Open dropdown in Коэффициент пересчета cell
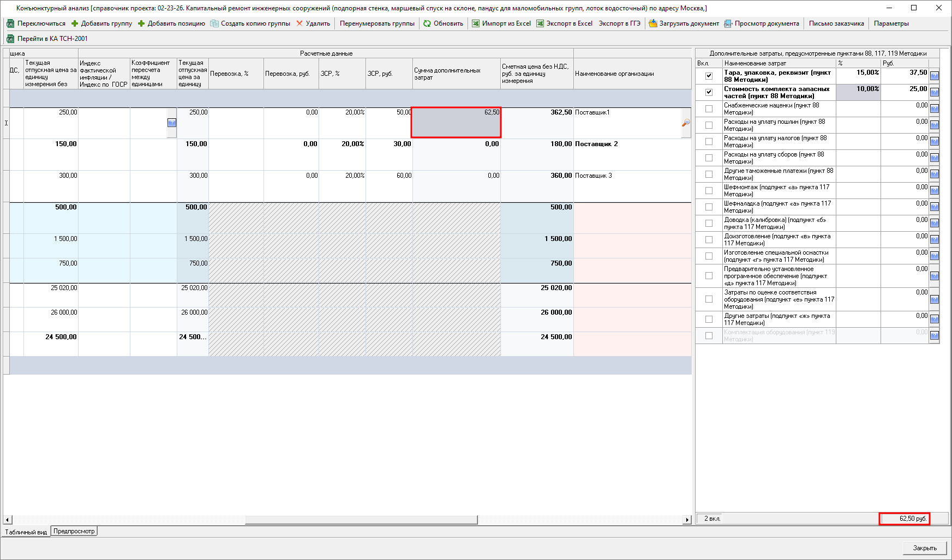The height and width of the screenshot is (560, 952). click(172, 123)
